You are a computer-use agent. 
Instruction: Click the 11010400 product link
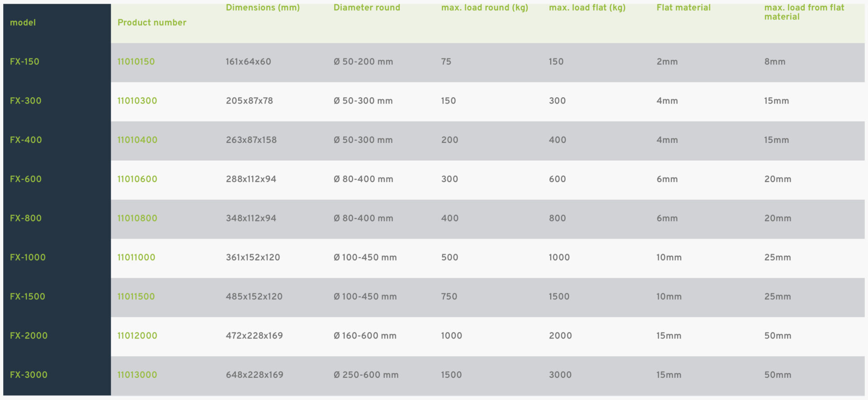click(x=137, y=140)
